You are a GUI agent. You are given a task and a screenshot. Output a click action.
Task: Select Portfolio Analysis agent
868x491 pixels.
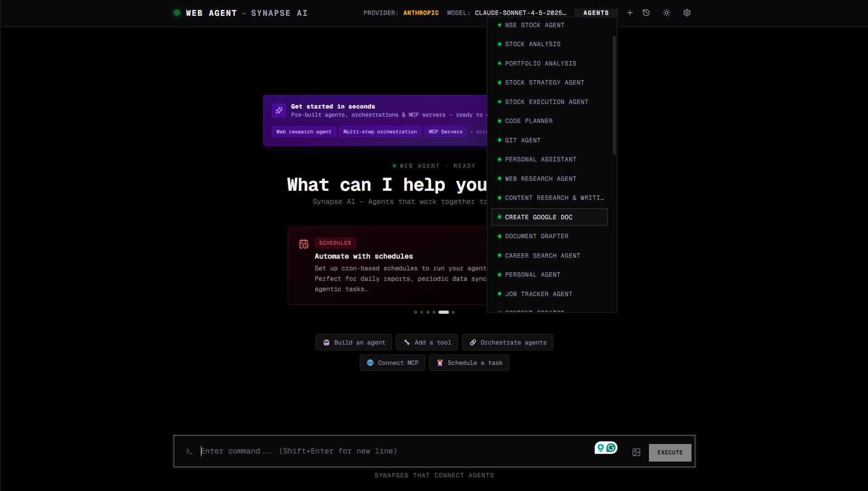coord(549,63)
